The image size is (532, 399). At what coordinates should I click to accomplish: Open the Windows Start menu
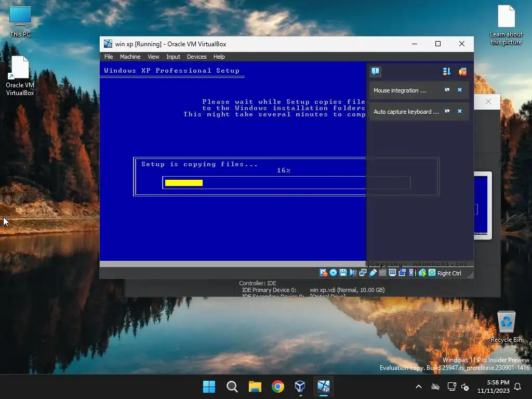point(209,387)
